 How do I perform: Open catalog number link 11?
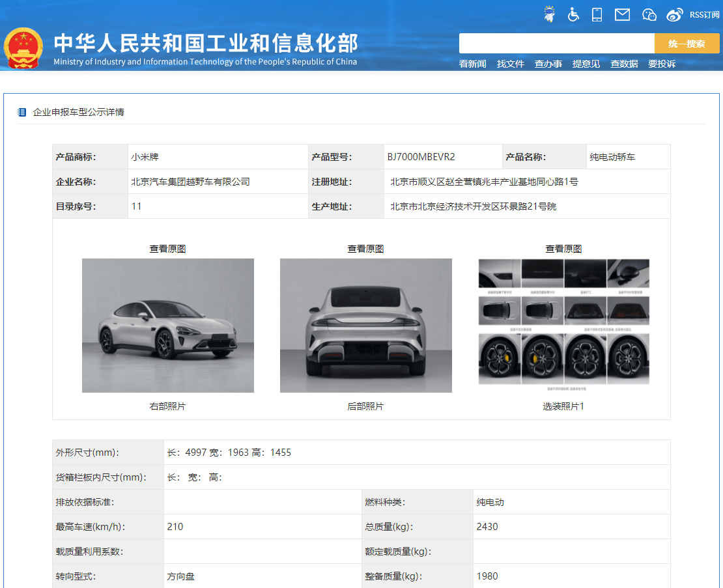137,206
